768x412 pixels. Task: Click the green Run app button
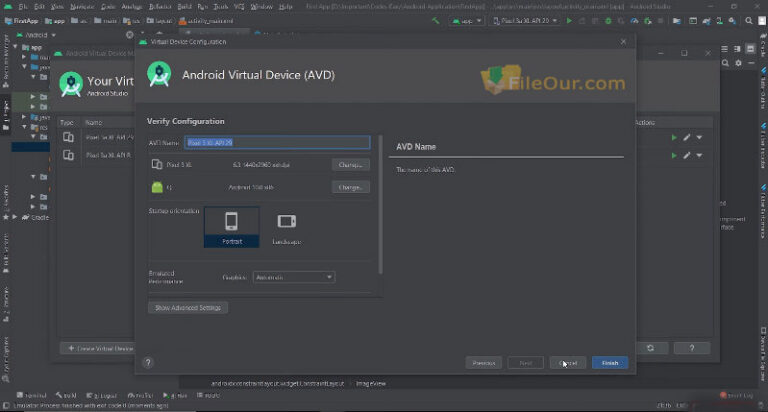pos(569,21)
